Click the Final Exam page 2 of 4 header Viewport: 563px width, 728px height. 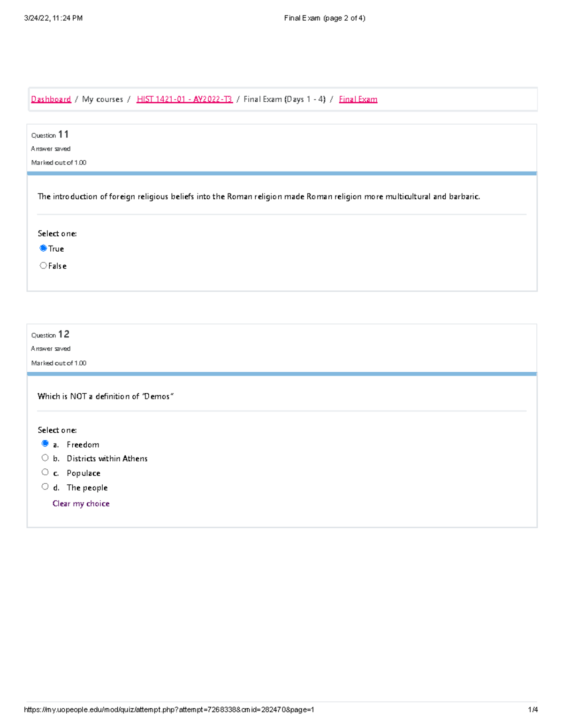point(325,18)
